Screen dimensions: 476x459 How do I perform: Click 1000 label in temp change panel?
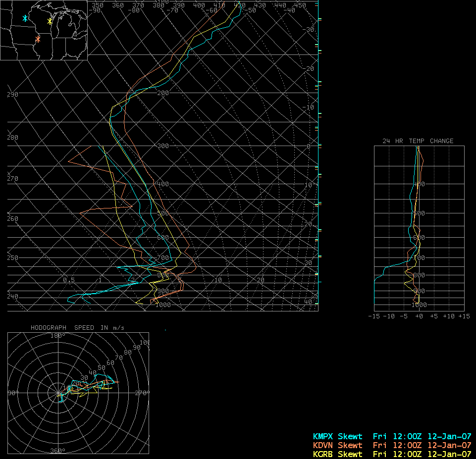(419, 305)
